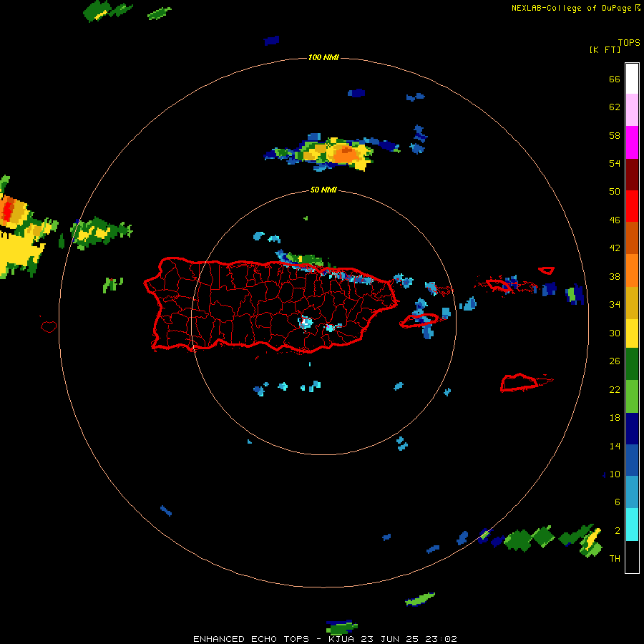Click the legend value 22
644x644 pixels.
coord(615,390)
